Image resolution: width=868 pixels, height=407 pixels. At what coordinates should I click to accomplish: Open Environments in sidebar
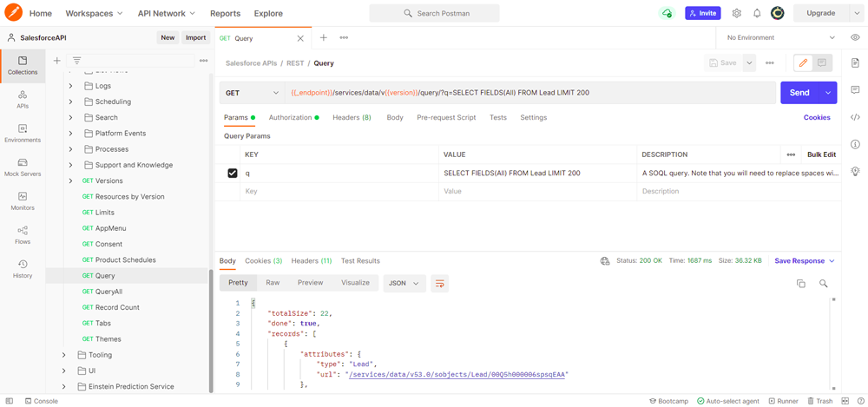23,134
